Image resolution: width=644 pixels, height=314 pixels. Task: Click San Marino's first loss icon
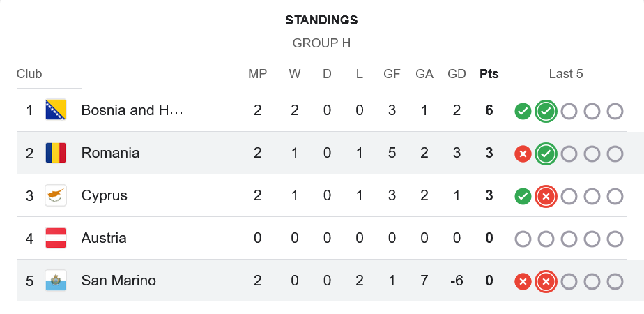pyautogui.click(x=523, y=281)
